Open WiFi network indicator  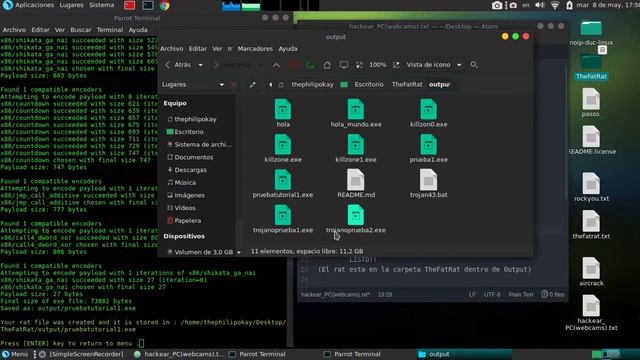tap(555, 5)
